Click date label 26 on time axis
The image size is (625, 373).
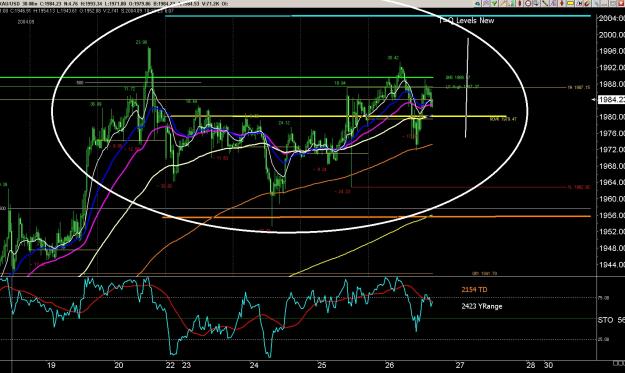pyautogui.click(x=389, y=365)
